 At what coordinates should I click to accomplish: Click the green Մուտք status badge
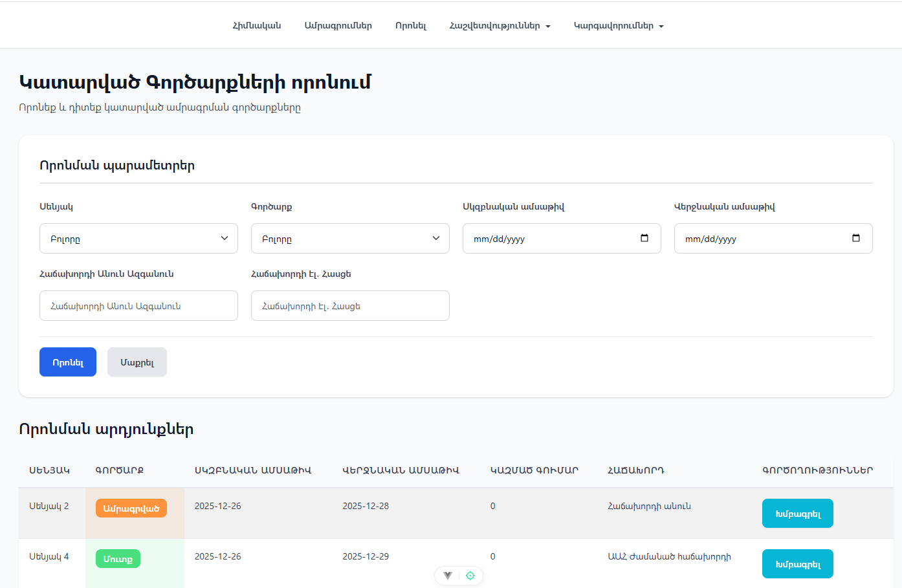tap(118, 559)
